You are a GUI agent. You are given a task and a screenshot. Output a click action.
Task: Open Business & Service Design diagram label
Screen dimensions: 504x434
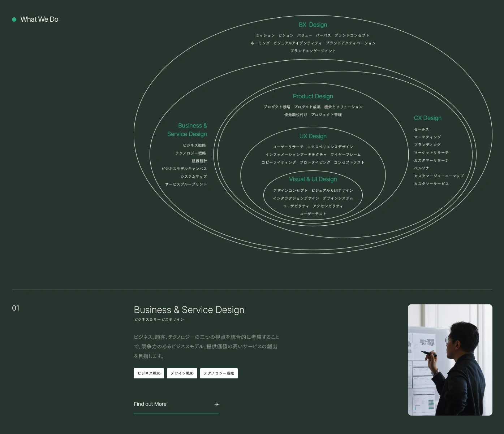[x=187, y=130]
